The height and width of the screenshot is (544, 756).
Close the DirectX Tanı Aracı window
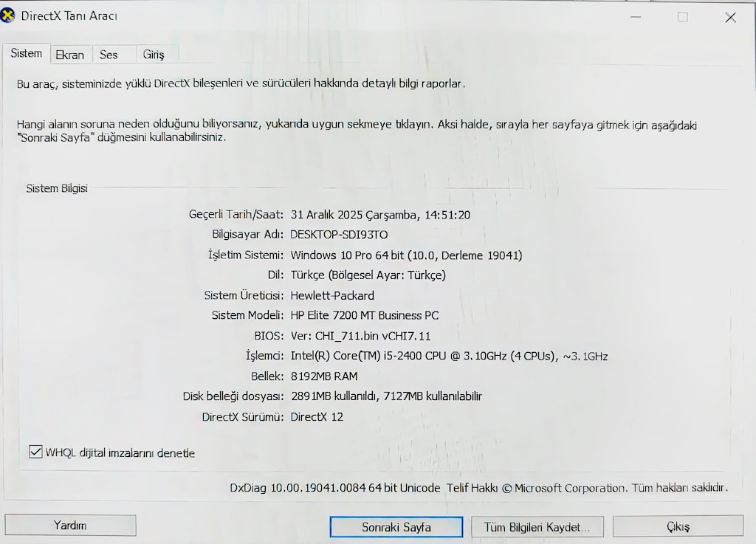(x=730, y=18)
